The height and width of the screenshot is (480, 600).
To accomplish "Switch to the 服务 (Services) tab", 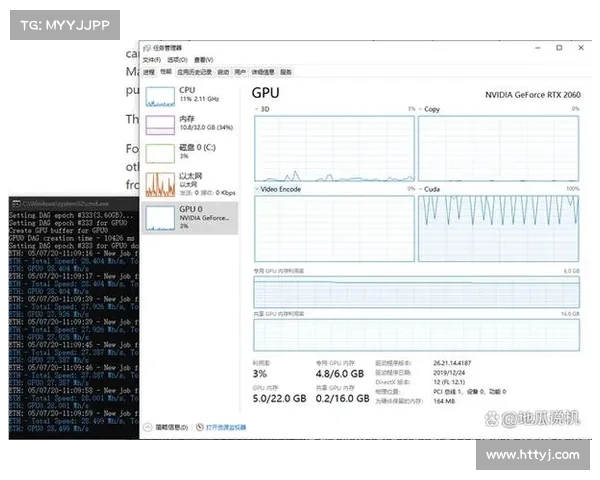I will click(286, 72).
